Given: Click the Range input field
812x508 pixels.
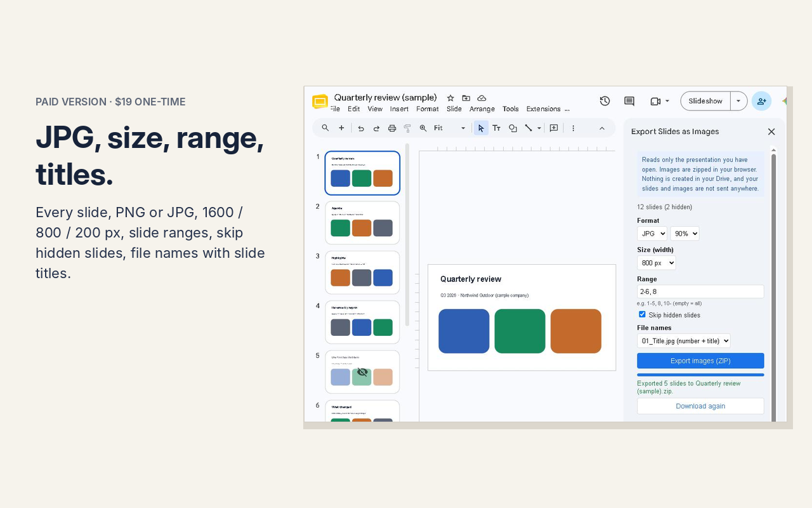Looking at the screenshot, I should tap(700, 291).
